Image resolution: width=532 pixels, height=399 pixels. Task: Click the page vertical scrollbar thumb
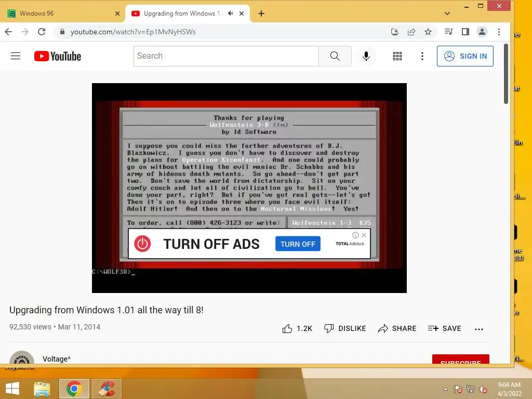(x=506, y=74)
